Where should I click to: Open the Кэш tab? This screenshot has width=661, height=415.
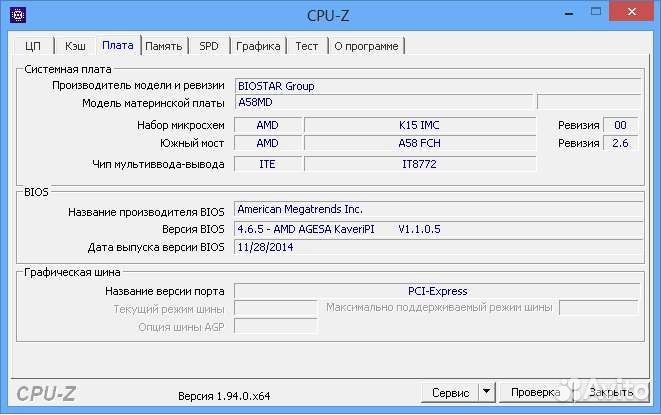75,46
